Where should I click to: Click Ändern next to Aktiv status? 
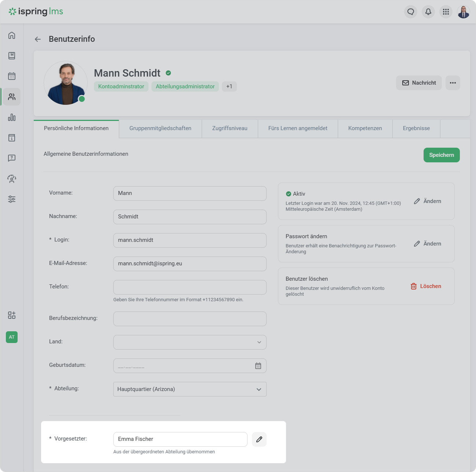428,201
